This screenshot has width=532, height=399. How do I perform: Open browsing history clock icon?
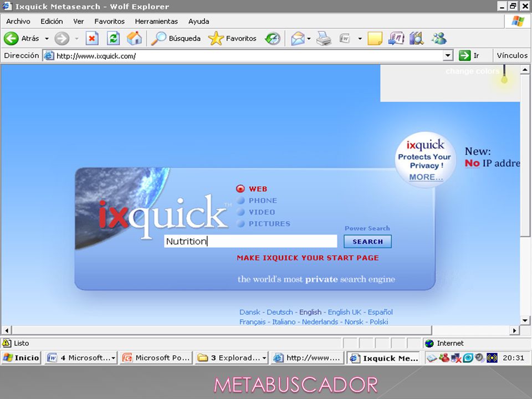coord(273,38)
